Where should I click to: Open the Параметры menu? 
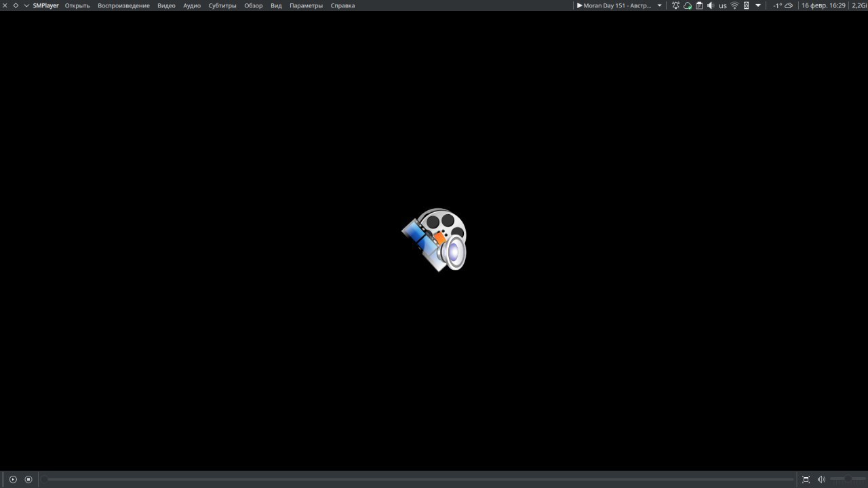[x=306, y=5]
